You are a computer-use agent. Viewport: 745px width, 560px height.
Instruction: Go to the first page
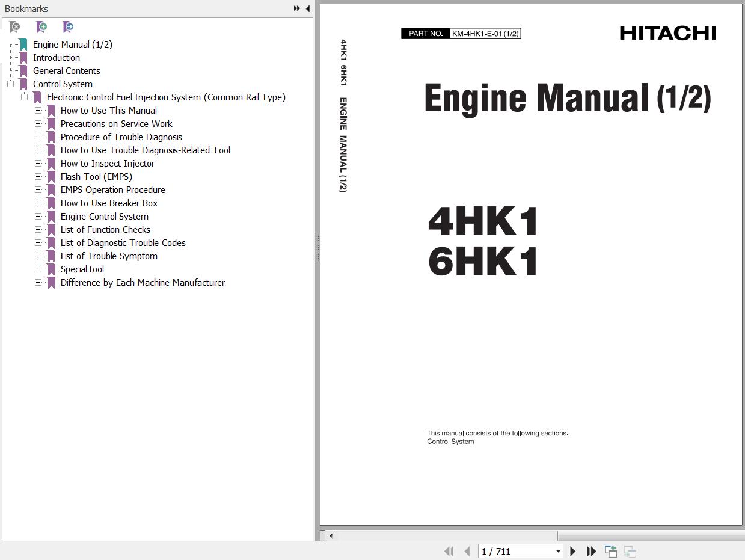(x=449, y=551)
